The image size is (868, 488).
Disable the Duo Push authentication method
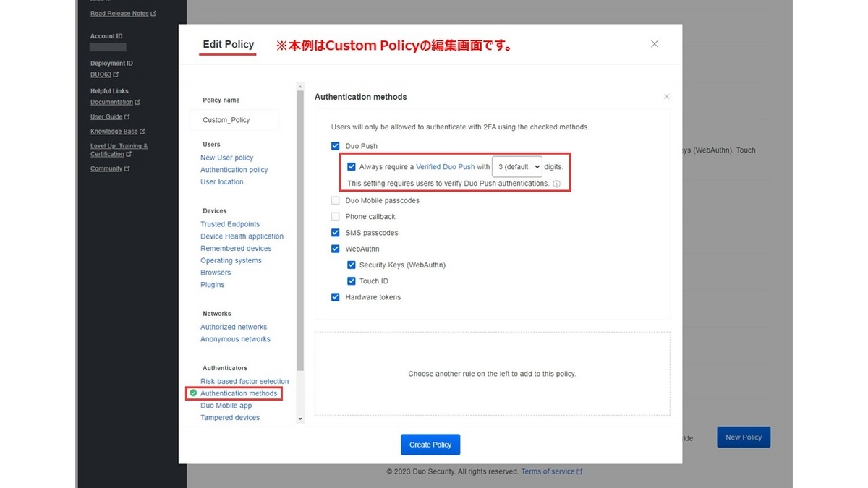click(335, 145)
